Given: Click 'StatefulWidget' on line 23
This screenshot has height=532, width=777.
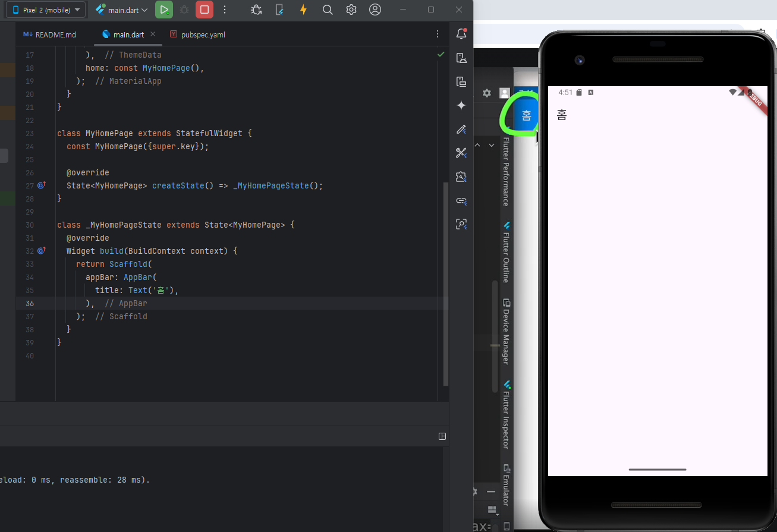Looking at the screenshot, I should tap(209, 133).
